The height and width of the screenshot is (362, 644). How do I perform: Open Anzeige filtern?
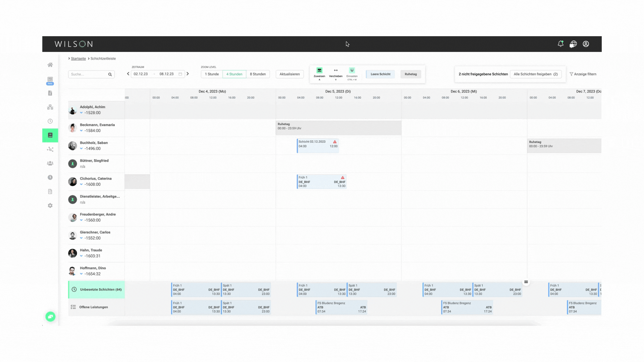tap(583, 74)
